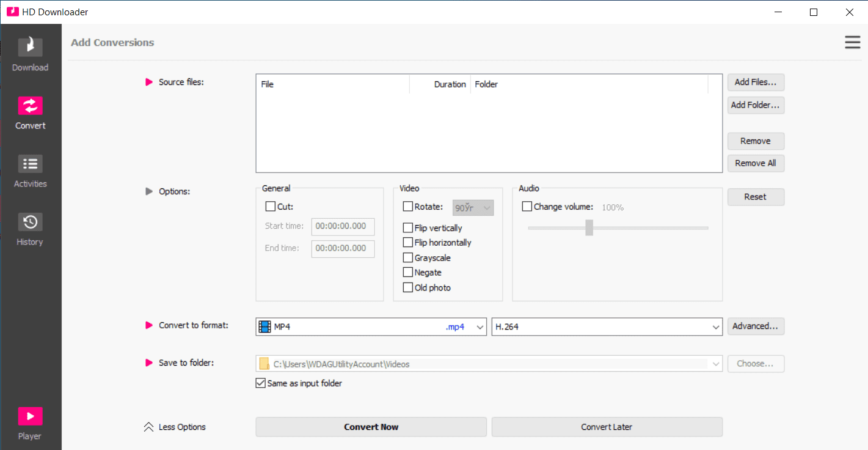Adjust the Change volume slider handle

(x=589, y=227)
